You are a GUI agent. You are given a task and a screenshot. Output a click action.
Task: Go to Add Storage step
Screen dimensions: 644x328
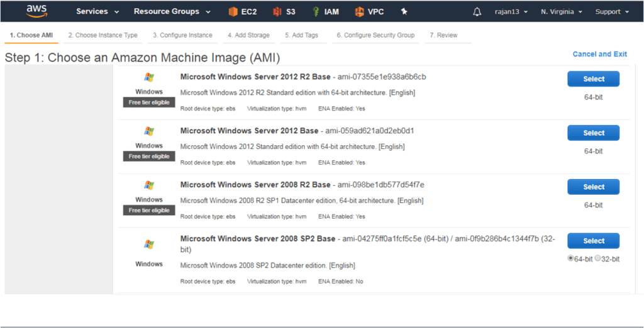click(x=249, y=35)
